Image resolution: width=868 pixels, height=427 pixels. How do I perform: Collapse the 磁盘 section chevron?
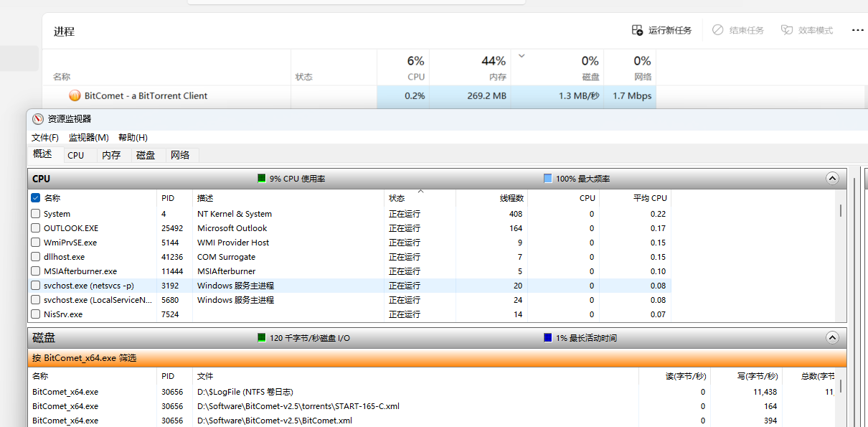tap(832, 337)
